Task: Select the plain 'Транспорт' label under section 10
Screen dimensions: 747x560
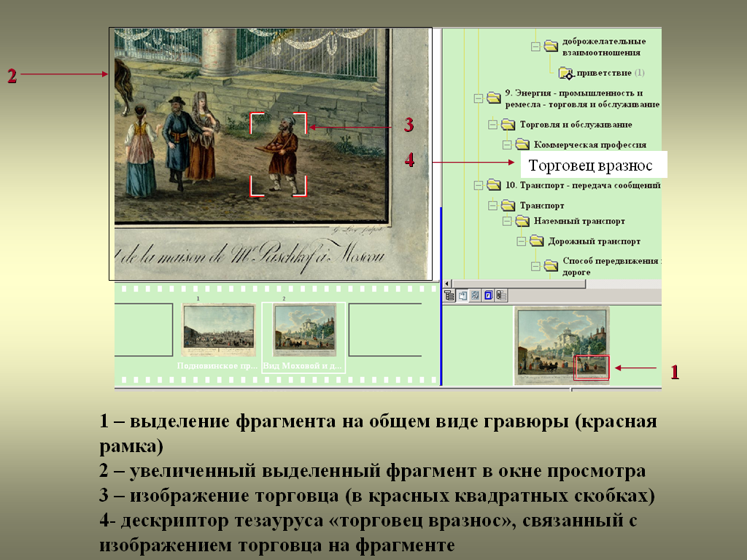Action: tap(542, 206)
